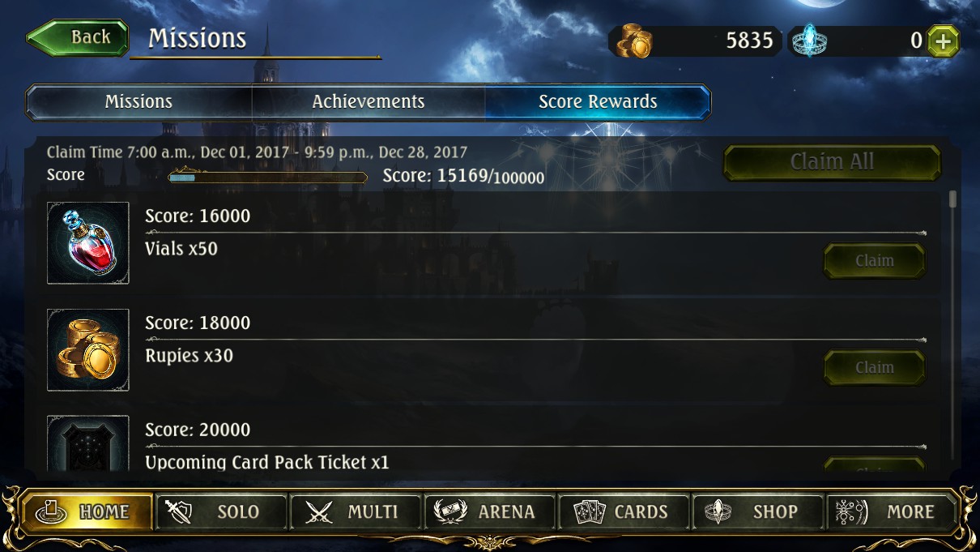Click the blue crystal currency icon
Screen dimensions: 980x552
click(x=809, y=41)
